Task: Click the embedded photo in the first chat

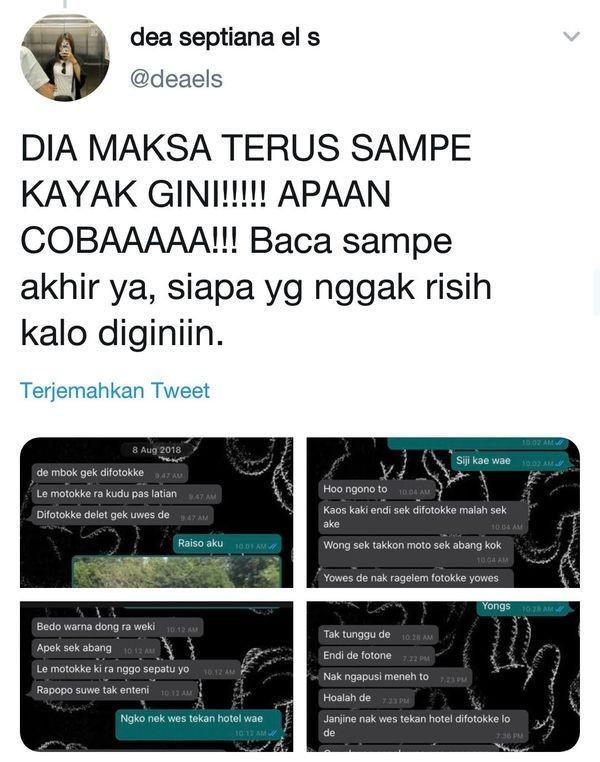Action: click(x=177, y=572)
